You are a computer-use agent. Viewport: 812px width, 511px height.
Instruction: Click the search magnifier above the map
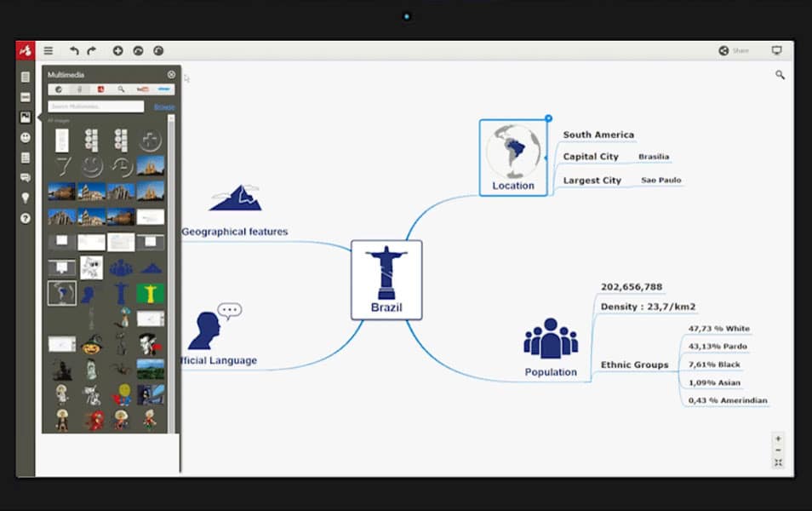(x=780, y=75)
